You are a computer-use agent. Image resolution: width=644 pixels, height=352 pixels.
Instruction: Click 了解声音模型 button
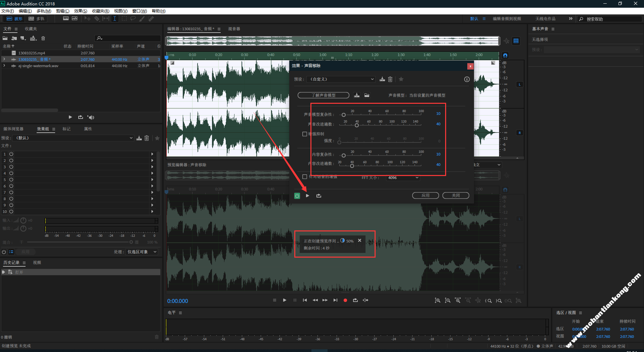coord(323,95)
